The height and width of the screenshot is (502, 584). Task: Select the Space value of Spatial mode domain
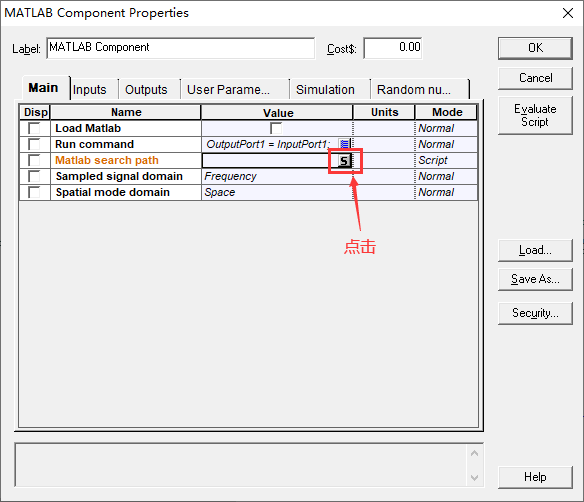(277, 192)
